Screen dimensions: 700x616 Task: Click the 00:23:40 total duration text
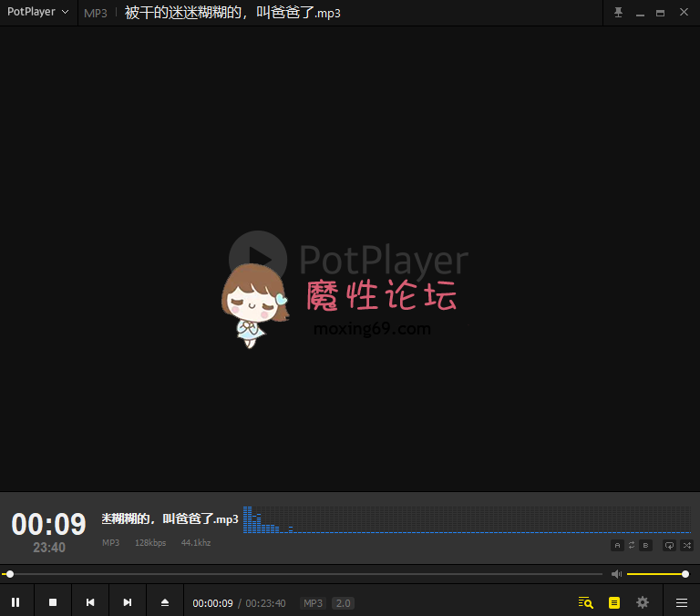pyautogui.click(x=265, y=603)
